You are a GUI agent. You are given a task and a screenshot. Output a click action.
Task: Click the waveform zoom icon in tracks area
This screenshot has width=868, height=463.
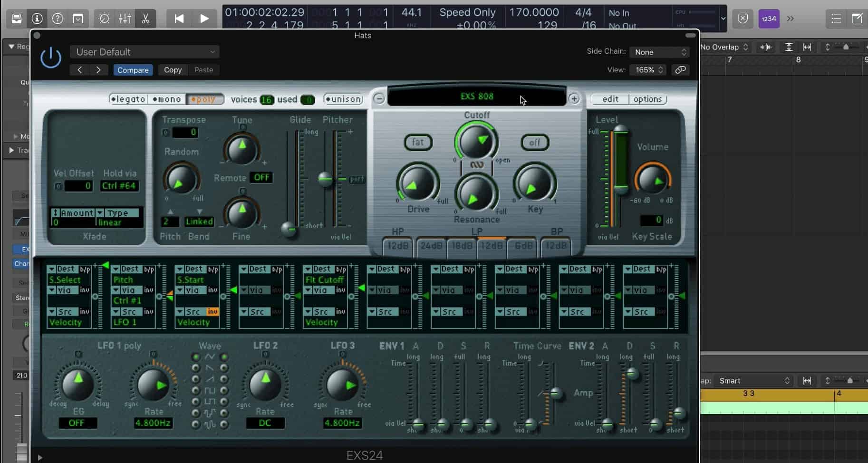[x=766, y=47]
